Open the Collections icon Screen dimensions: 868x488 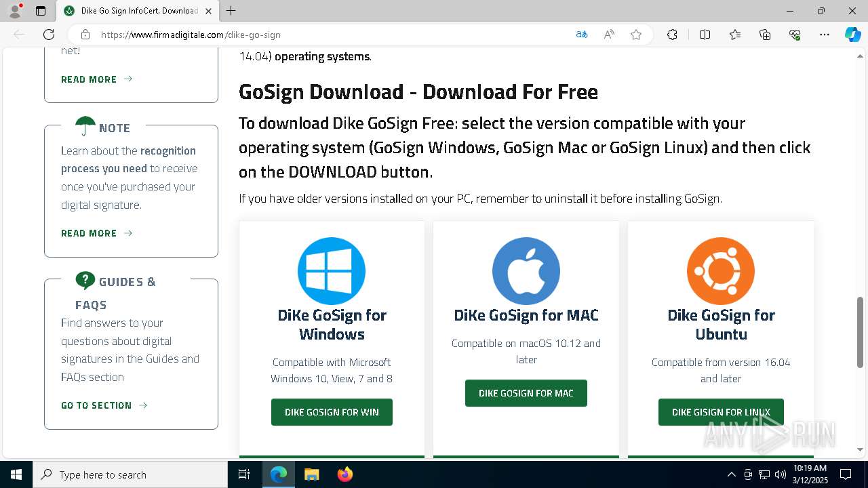click(765, 35)
